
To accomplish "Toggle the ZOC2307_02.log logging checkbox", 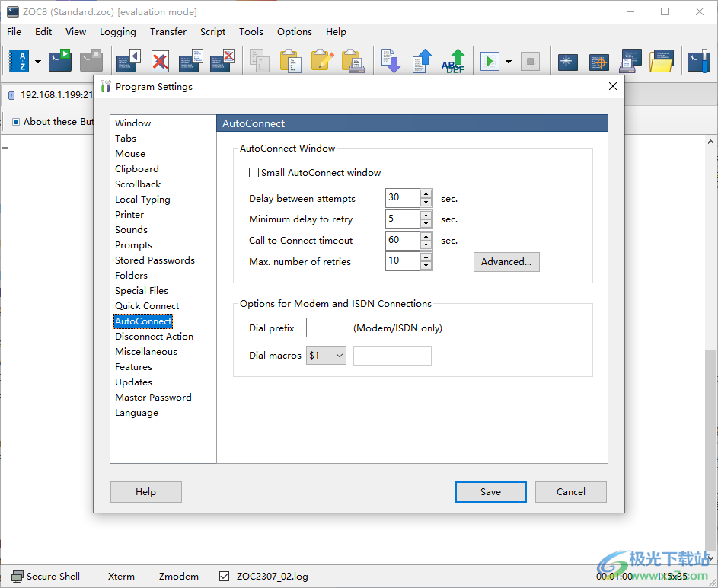I will point(224,577).
